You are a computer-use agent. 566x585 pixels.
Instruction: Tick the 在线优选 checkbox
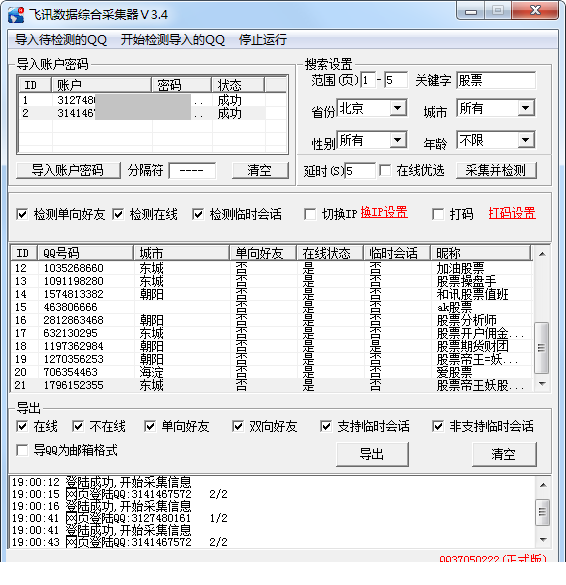385,171
